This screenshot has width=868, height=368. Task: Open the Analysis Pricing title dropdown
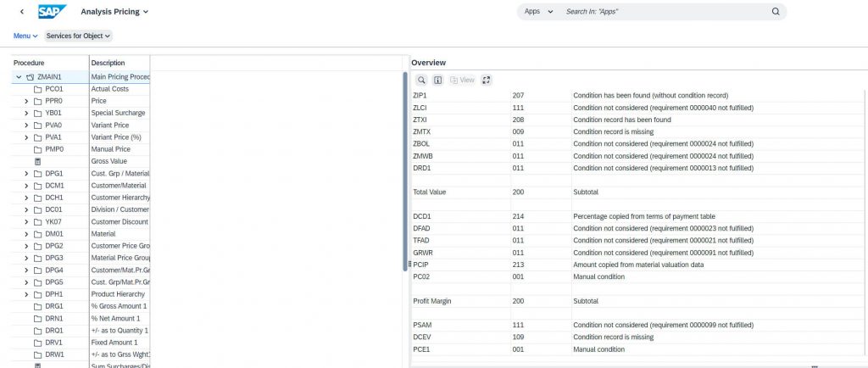tap(114, 12)
